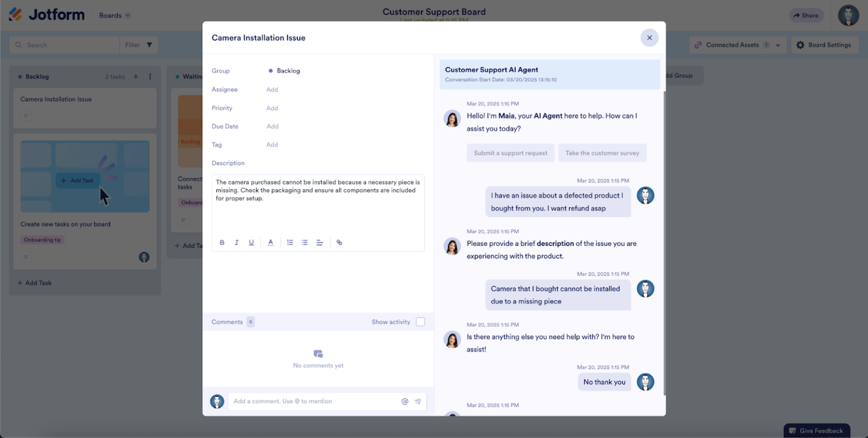Image resolution: width=868 pixels, height=438 pixels.
Task: Insert a numbered list in the description
Action: [290, 242]
